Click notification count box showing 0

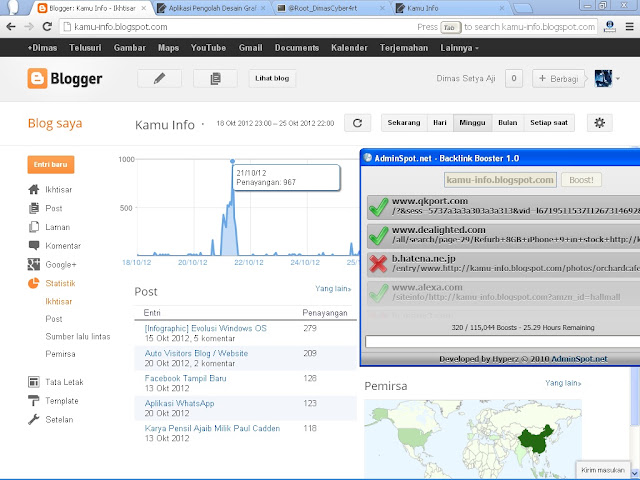pos(513,78)
